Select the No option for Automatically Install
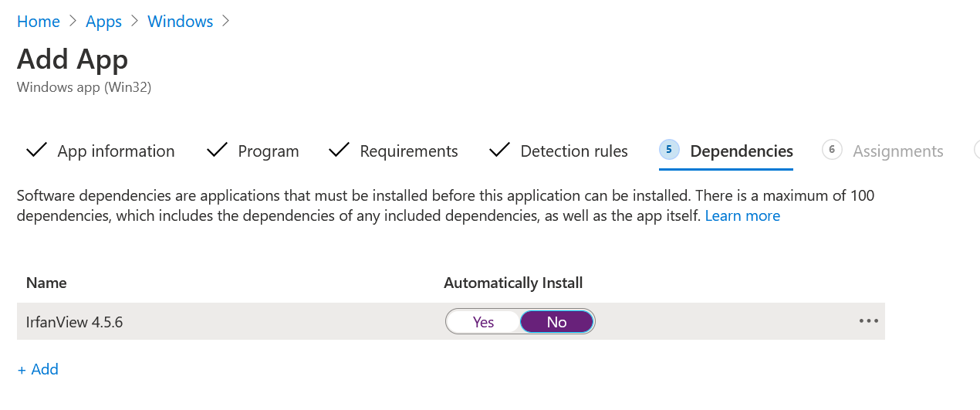 (556, 322)
